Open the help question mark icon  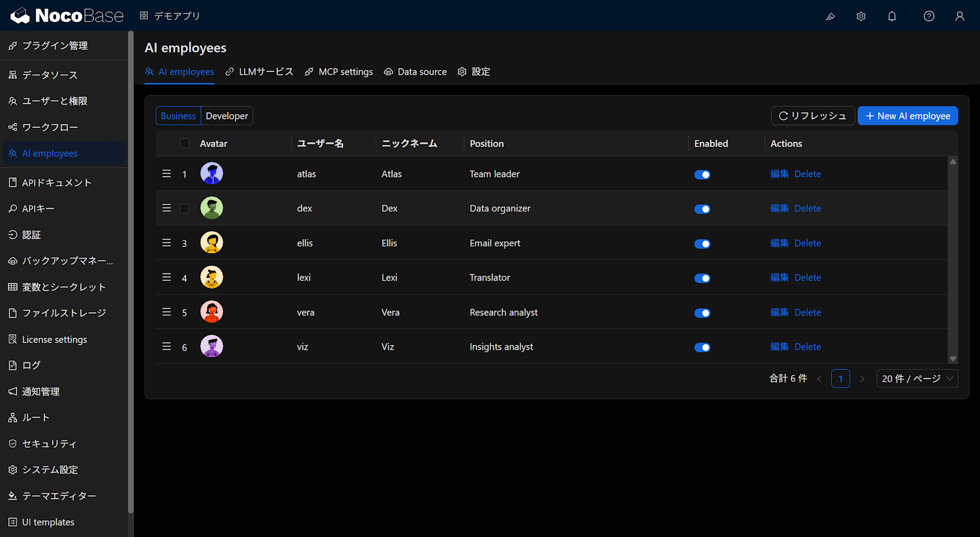[929, 16]
